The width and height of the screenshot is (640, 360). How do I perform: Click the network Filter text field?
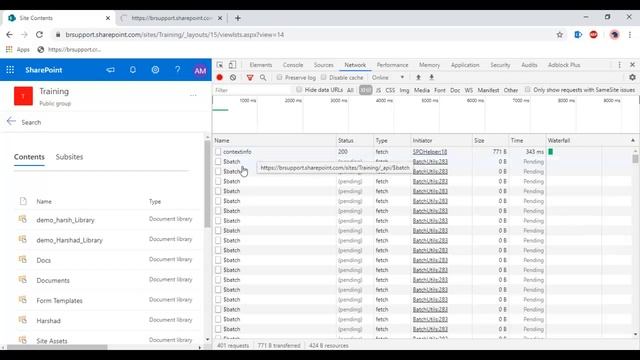252,90
